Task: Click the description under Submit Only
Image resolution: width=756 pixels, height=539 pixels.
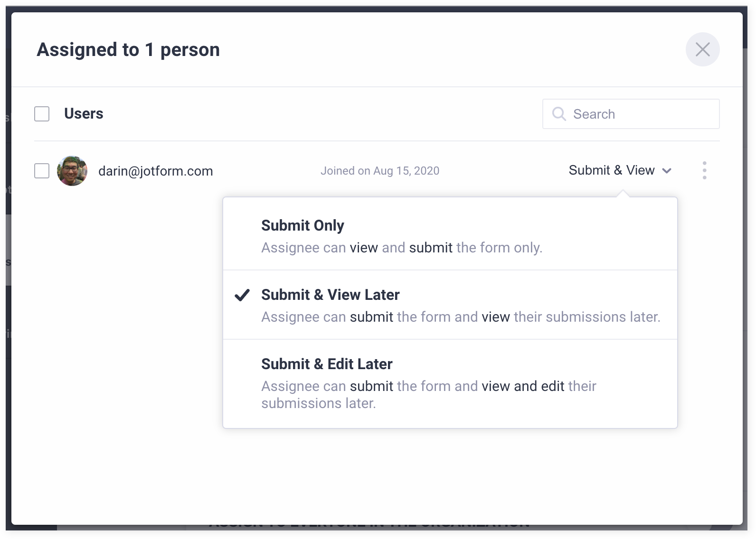Action: point(401,248)
